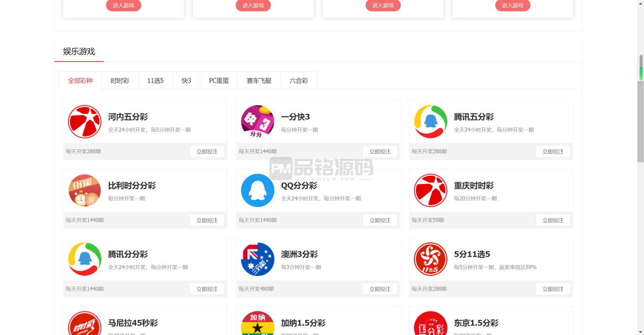Click the QQ分分彩 blue penguin icon

pos(257,190)
